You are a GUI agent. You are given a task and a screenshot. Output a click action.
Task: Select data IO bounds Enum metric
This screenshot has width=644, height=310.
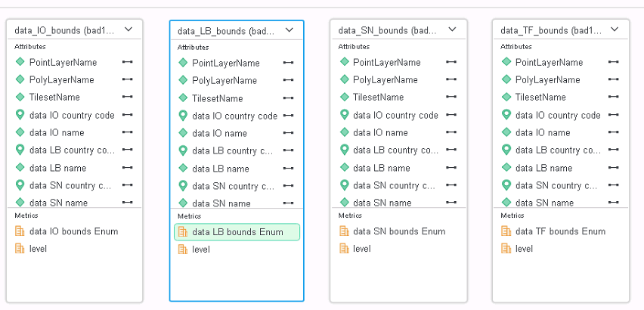(73, 231)
